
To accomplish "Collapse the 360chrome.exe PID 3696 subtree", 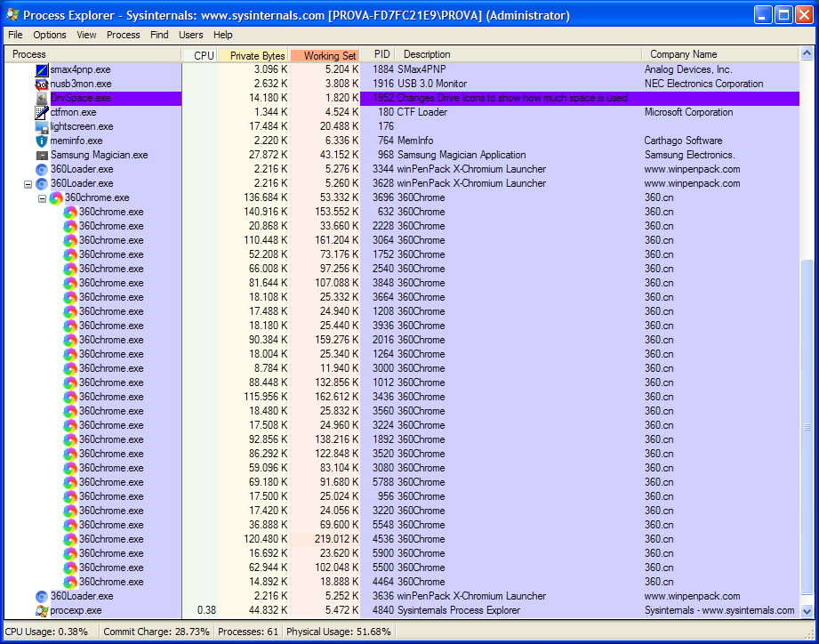I will (42, 198).
